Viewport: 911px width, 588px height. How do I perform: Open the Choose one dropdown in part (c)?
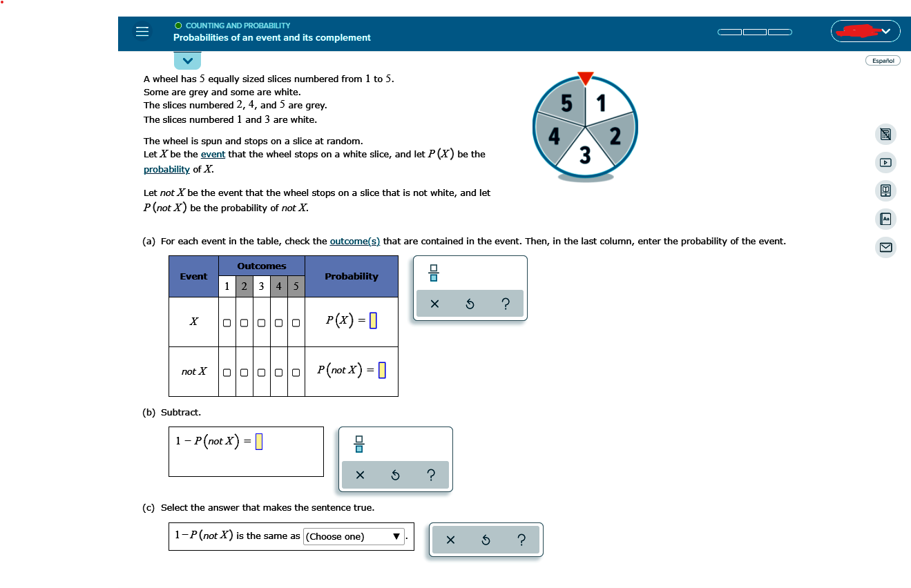pos(354,536)
